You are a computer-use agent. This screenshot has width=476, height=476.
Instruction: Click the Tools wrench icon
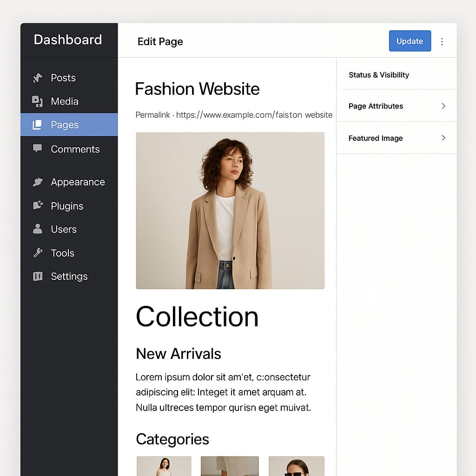point(38,252)
